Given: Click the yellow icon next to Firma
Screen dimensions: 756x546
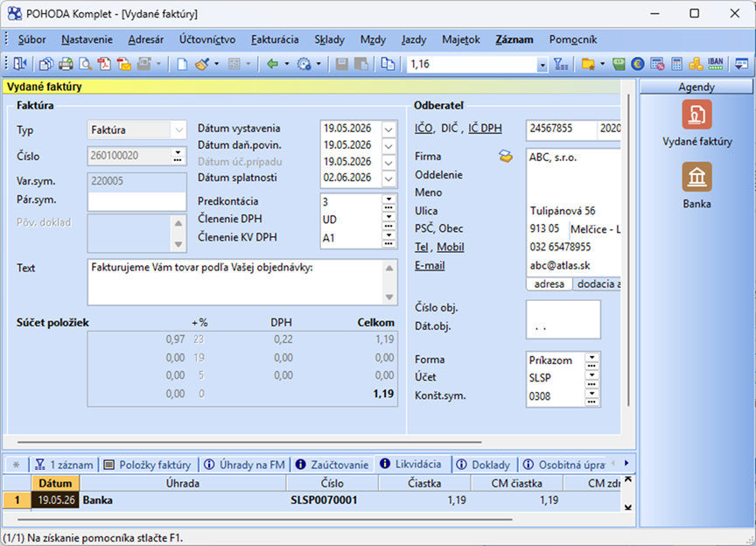Looking at the screenshot, I should coord(505,156).
